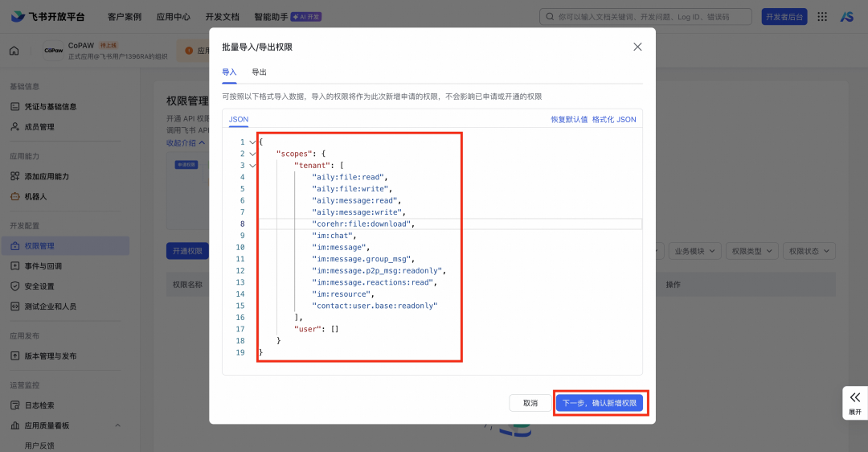The height and width of the screenshot is (452, 868).
Task: Click the home icon beside CoPAW
Action: [x=14, y=51]
